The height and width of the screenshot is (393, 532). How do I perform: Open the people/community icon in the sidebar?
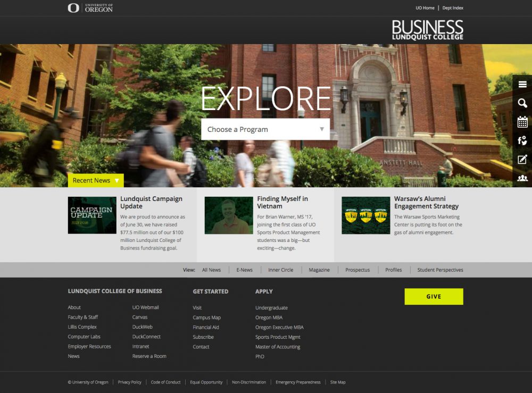tap(522, 178)
